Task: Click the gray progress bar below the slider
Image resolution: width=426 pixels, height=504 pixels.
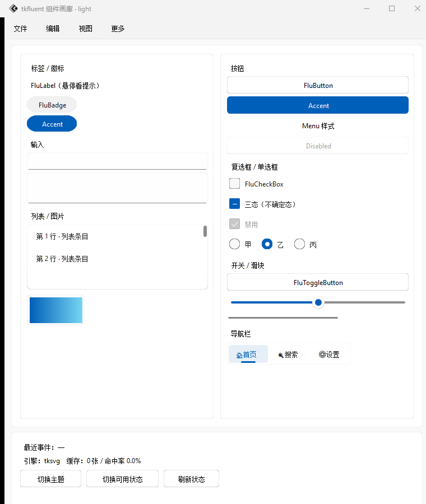Action: (x=283, y=318)
